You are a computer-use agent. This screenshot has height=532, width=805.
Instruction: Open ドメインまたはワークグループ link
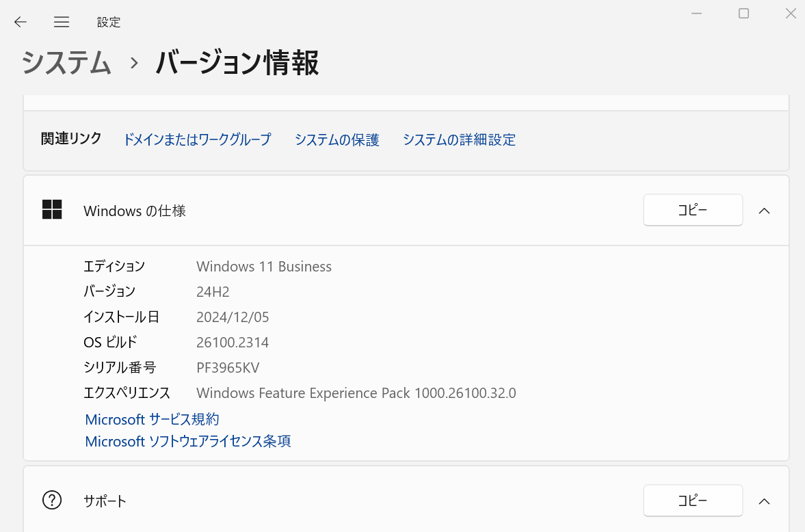197,139
